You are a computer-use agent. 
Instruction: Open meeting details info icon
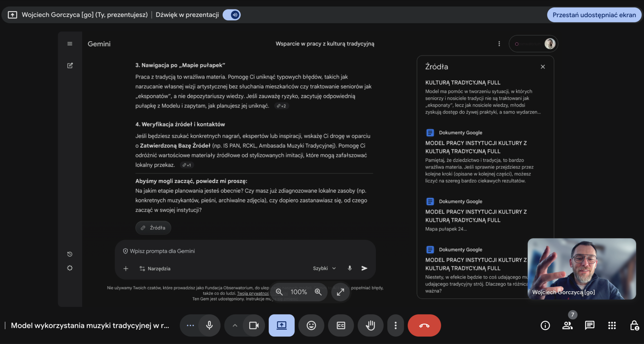[x=545, y=325]
